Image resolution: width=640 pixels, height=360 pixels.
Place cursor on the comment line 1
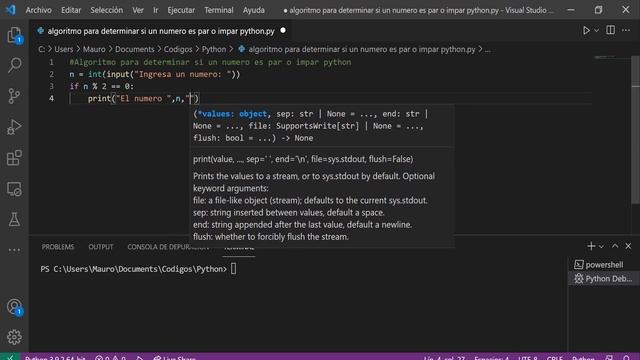(210, 62)
